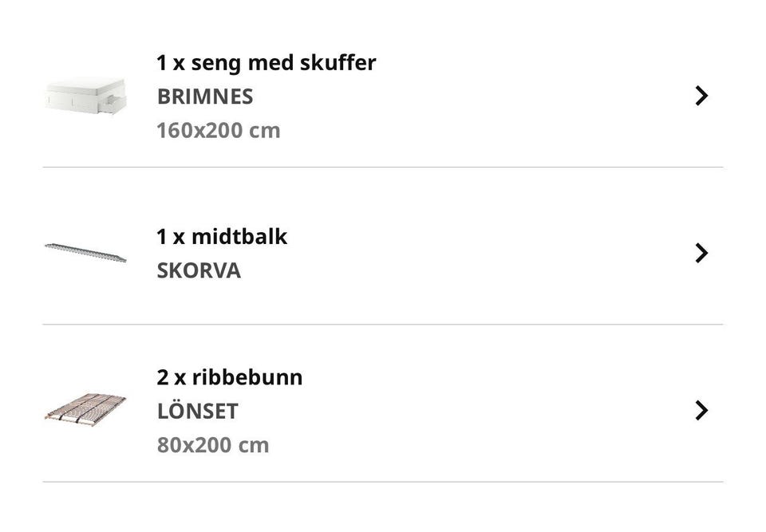The width and height of the screenshot is (766, 532).
Task: Open the bed with drawers list row
Action: coord(383,95)
